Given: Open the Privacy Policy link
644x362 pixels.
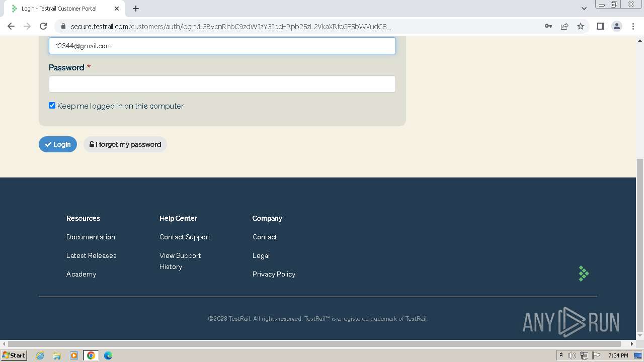Looking at the screenshot, I should 274,274.
